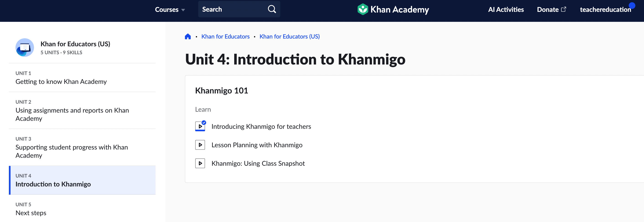This screenshot has height=222, width=644.
Task: Open the Lesson Planning with Khanmigo video
Action: pos(257,145)
